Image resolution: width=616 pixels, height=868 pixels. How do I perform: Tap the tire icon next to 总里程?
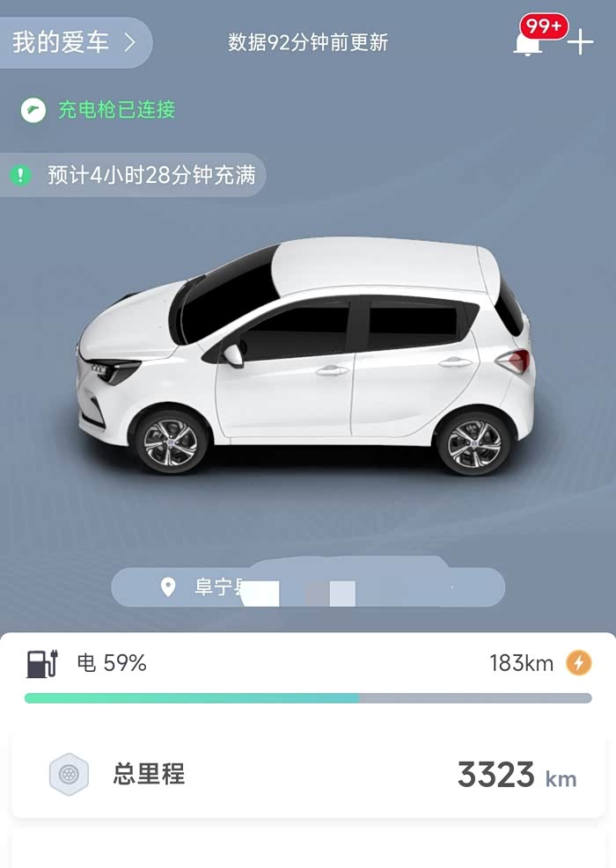click(69, 774)
